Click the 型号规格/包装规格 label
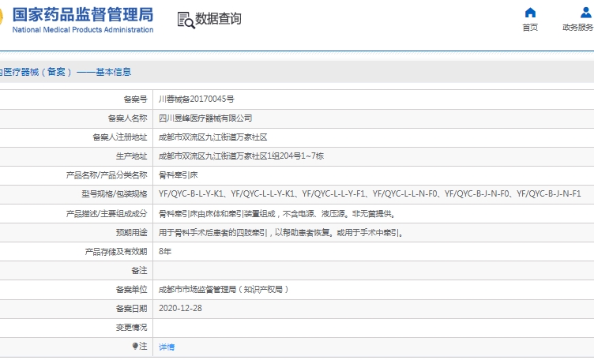Image resolution: width=594 pixels, height=364 pixels. coord(114,194)
